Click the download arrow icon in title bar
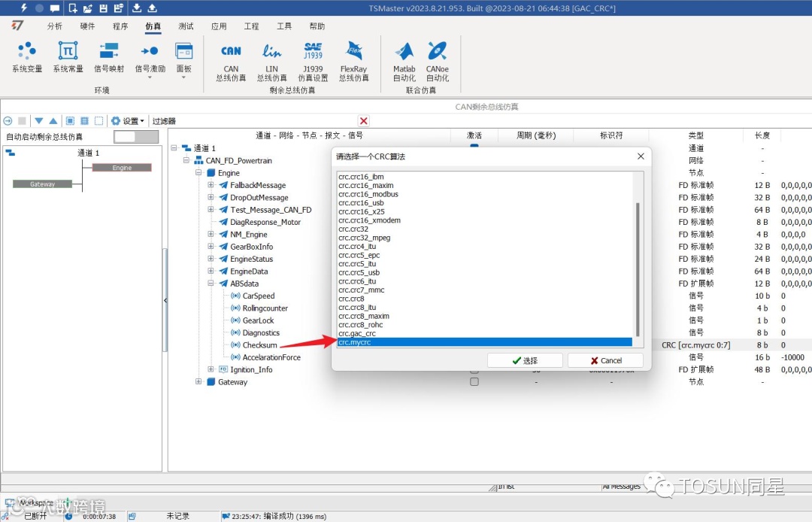The image size is (812, 522). 137,8
